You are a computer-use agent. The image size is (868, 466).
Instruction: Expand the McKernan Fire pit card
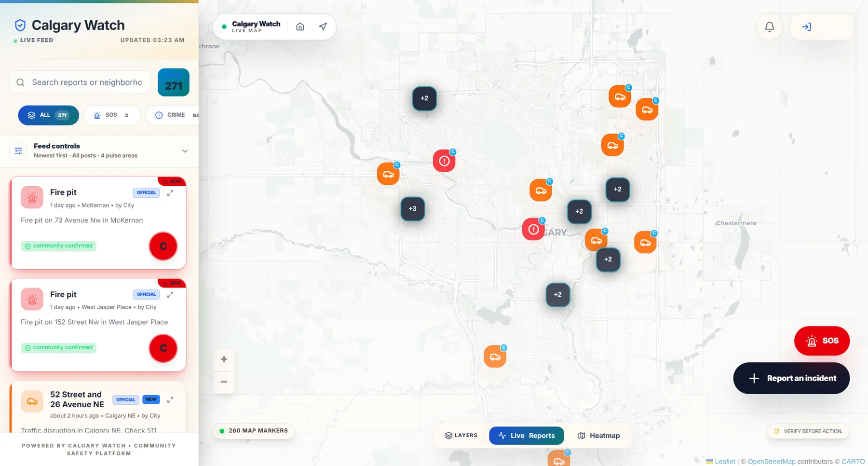[x=170, y=193]
